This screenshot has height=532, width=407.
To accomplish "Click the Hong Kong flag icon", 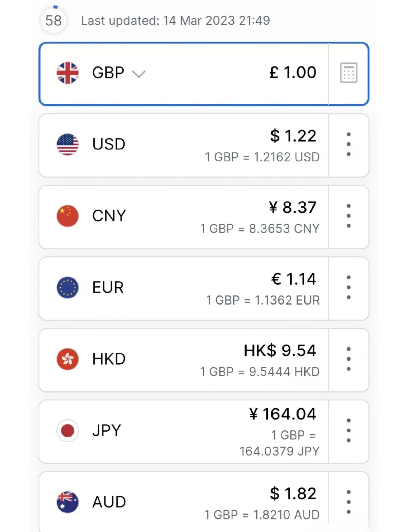I will [x=67, y=359].
